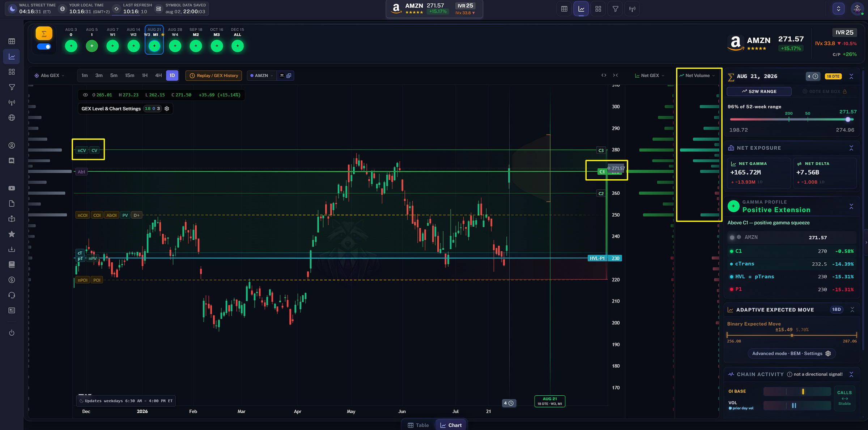This screenshot has height=430, width=868.
Task: Click the dollar circle icon in sidebar
Action: (12, 280)
